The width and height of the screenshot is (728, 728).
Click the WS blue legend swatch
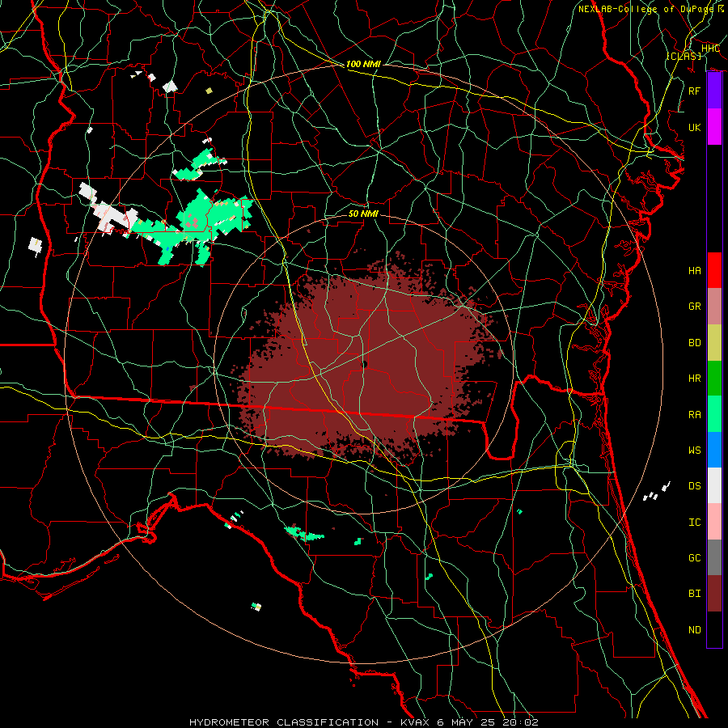(714, 450)
